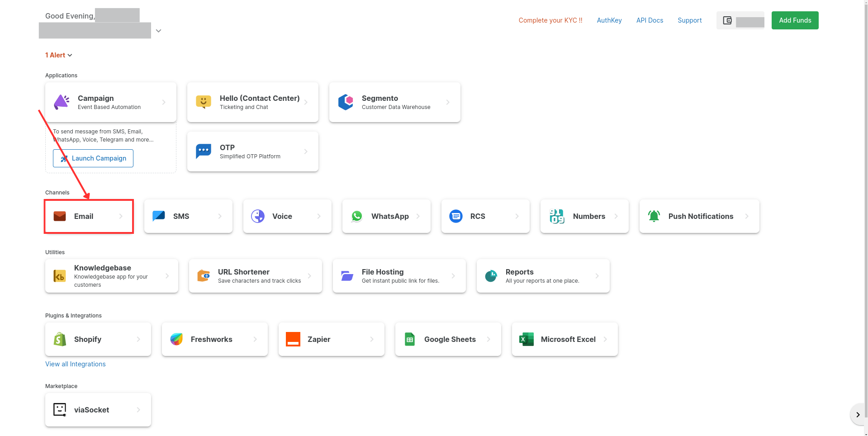Expand the 1 Alert dropdown
868x436 pixels.
pyautogui.click(x=59, y=55)
